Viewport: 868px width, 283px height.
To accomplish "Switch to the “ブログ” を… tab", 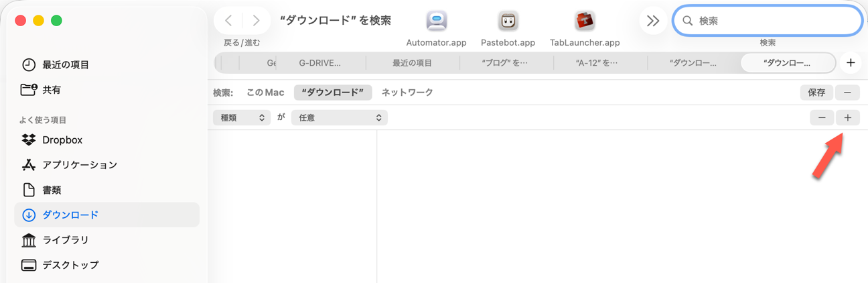I will click(x=506, y=63).
